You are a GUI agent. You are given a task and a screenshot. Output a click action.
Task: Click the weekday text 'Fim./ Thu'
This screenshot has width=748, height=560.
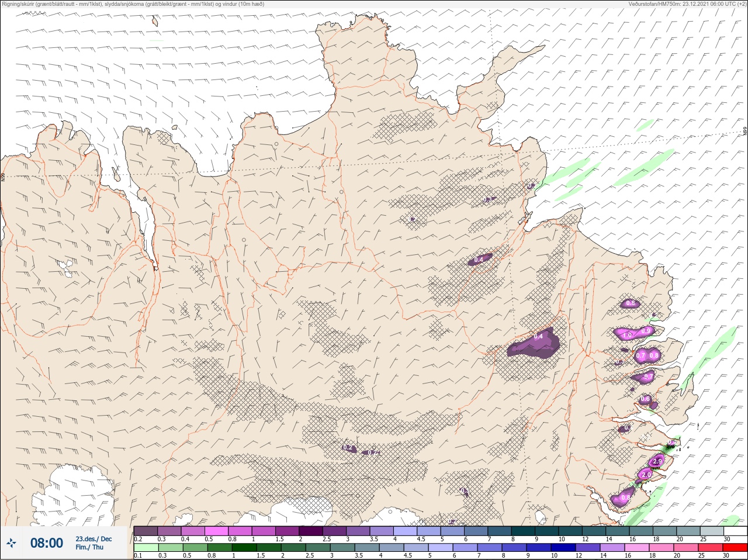(89, 548)
